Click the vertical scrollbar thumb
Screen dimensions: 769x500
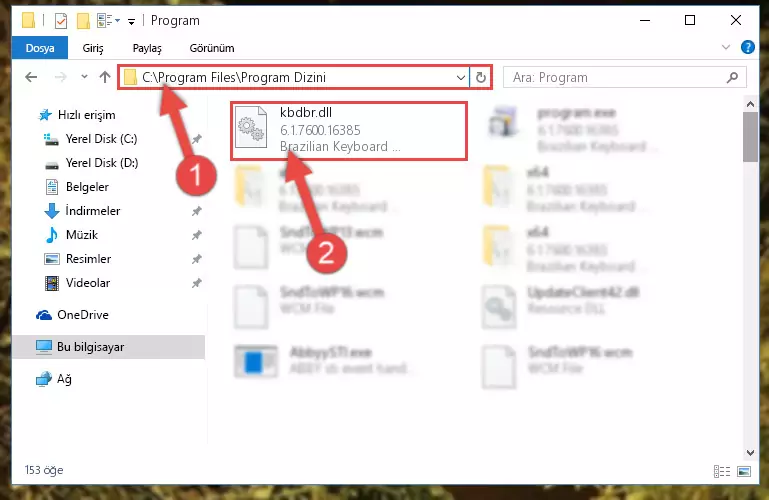tap(750, 137)
